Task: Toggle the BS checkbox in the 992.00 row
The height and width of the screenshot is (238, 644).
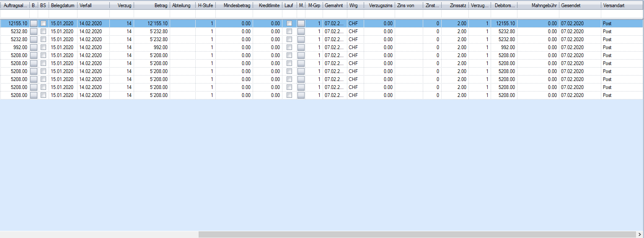Action: tap(43, 47)
